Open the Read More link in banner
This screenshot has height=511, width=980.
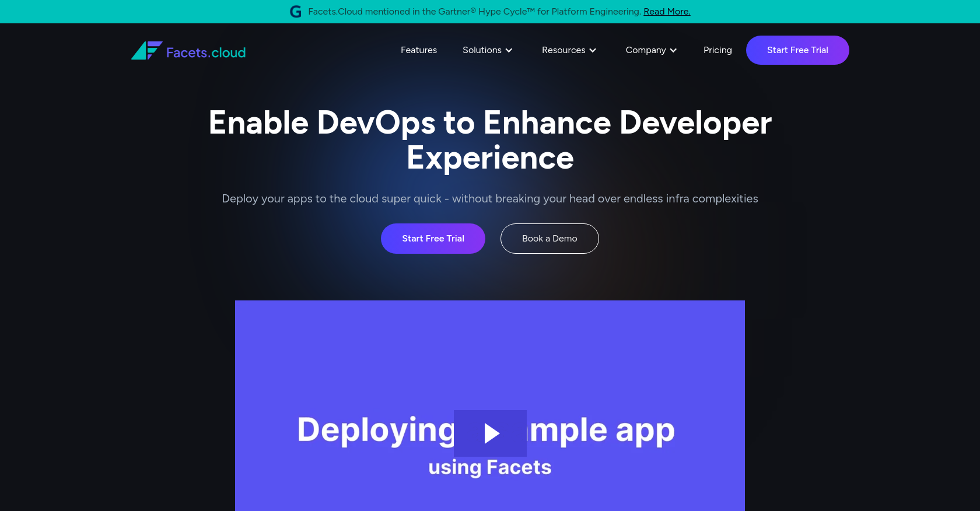pyautogui.click(x=667, y=12)
